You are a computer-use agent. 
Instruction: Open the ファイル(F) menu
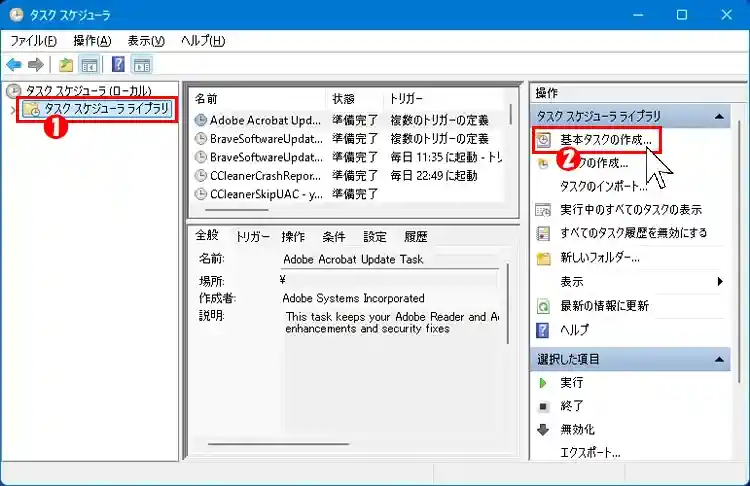coord(33,41)
